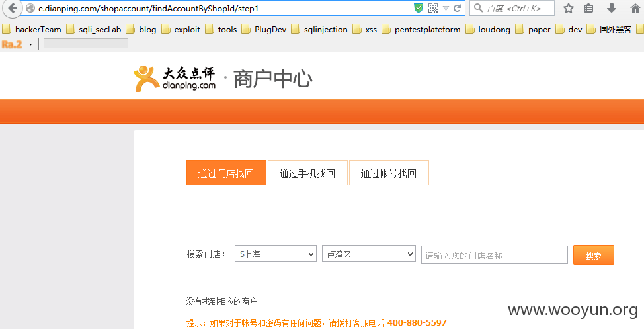644x329 pixels.
Task: Switch to the 通过手机找回 tab
Action: pos(307,173)
